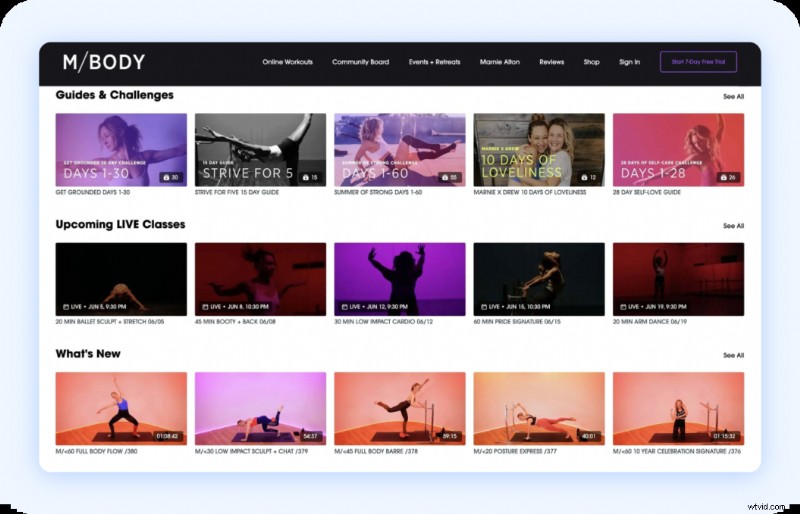Viewport: 800px width, 514px height.
Task: Click SUMMER OF STRONG DAYS 1-60 title
Action: (x=378, y=192)
